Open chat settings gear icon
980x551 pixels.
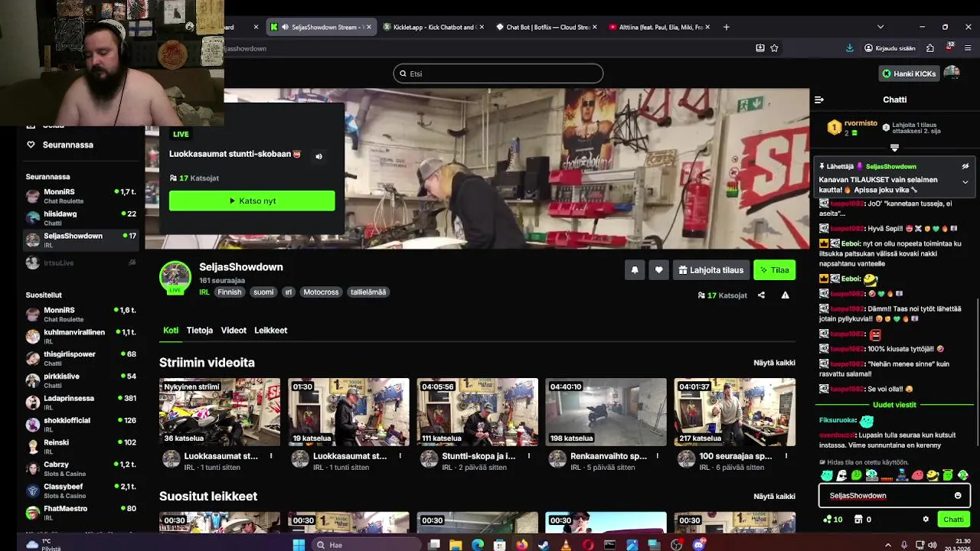pos(926,520)
